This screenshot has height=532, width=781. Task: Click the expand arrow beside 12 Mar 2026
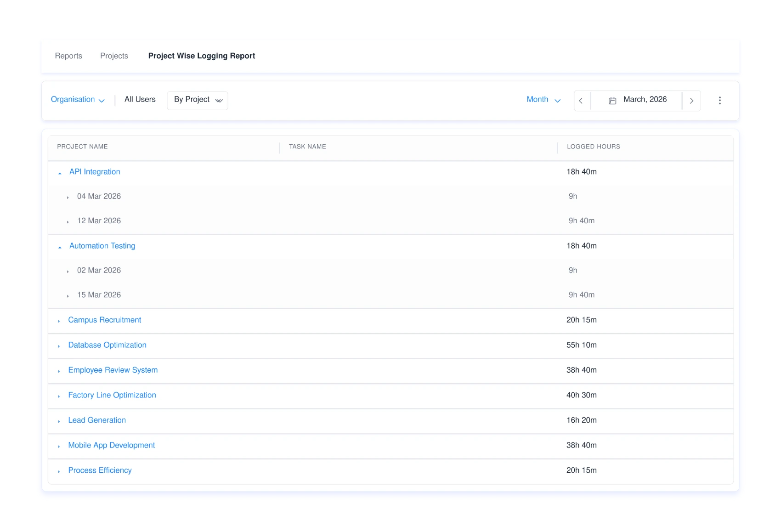68,221
